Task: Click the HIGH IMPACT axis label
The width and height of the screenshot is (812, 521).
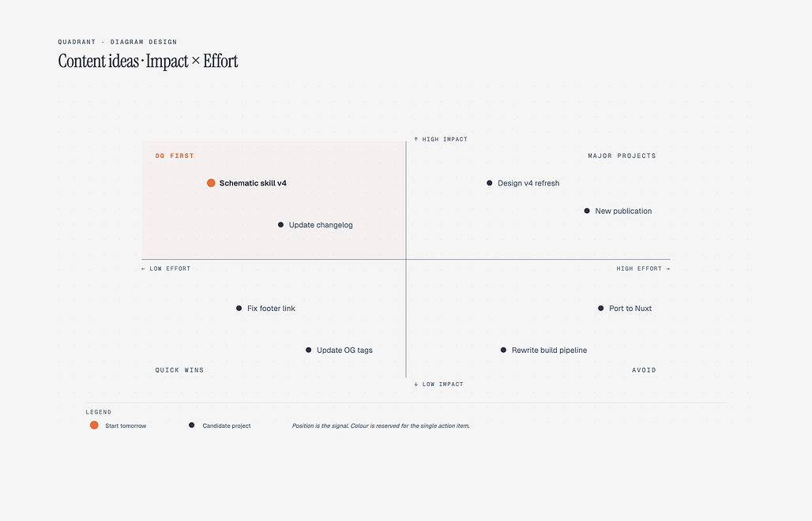Action: pyautogui.click(x=441, y=139)
